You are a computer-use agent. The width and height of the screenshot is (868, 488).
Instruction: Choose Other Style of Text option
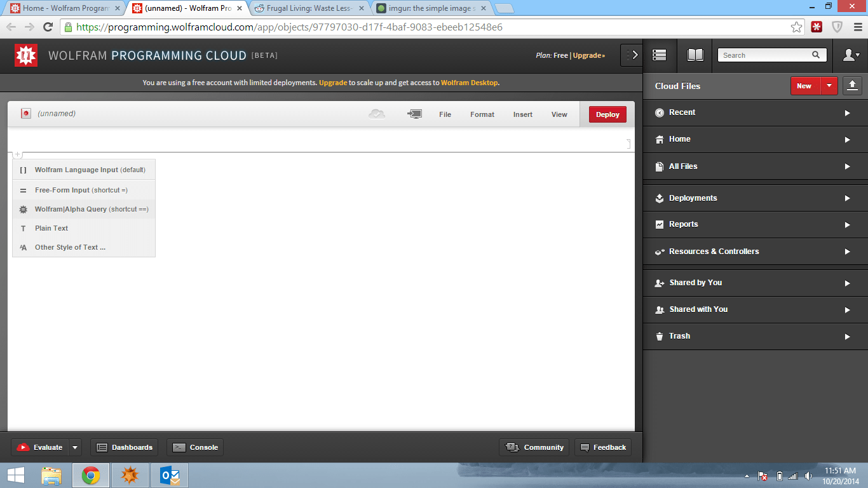pos(84,247)
